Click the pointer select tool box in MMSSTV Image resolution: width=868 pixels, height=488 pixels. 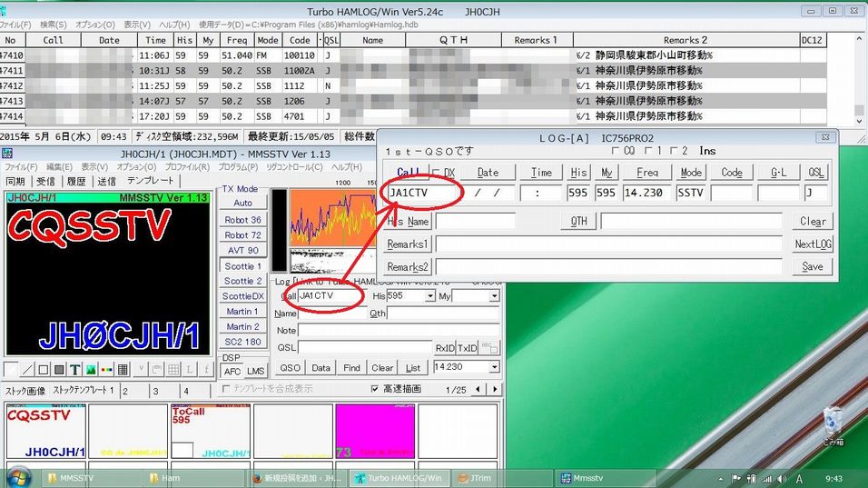coord(11,370)
